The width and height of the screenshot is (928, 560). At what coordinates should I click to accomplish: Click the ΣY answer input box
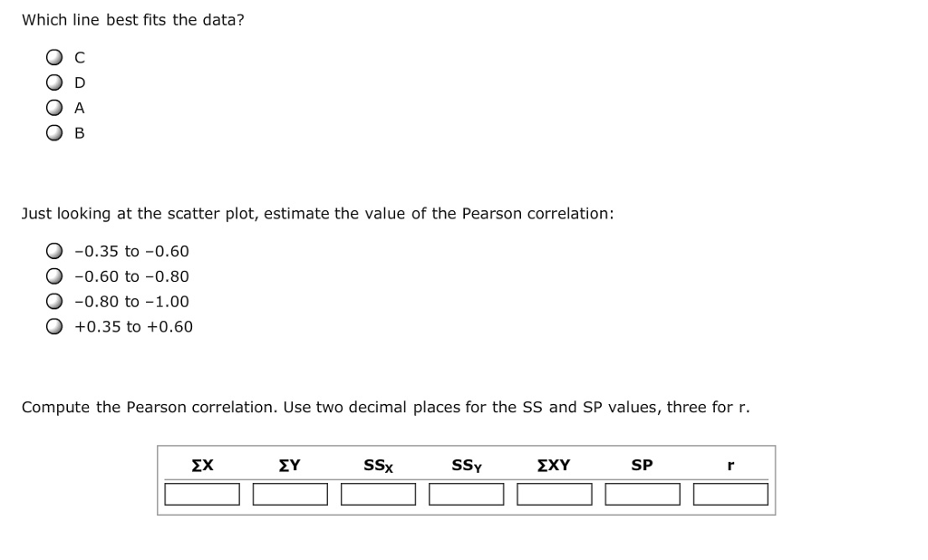(290, 494)
